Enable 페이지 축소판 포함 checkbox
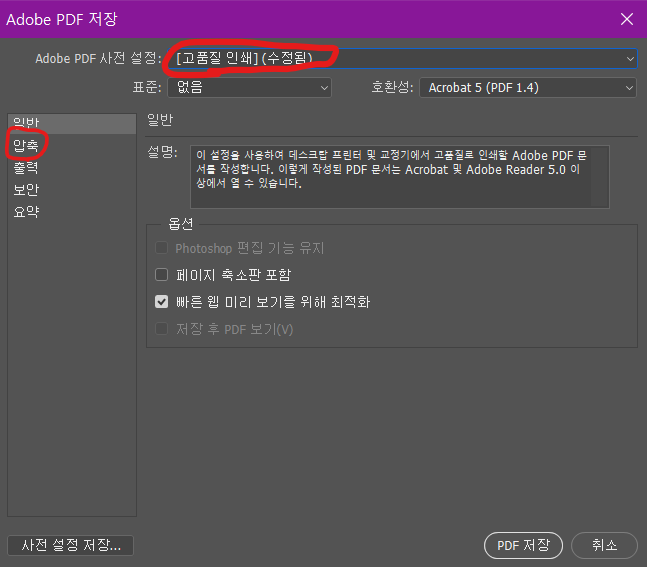The image size is (647, 567). click(161, 275)
